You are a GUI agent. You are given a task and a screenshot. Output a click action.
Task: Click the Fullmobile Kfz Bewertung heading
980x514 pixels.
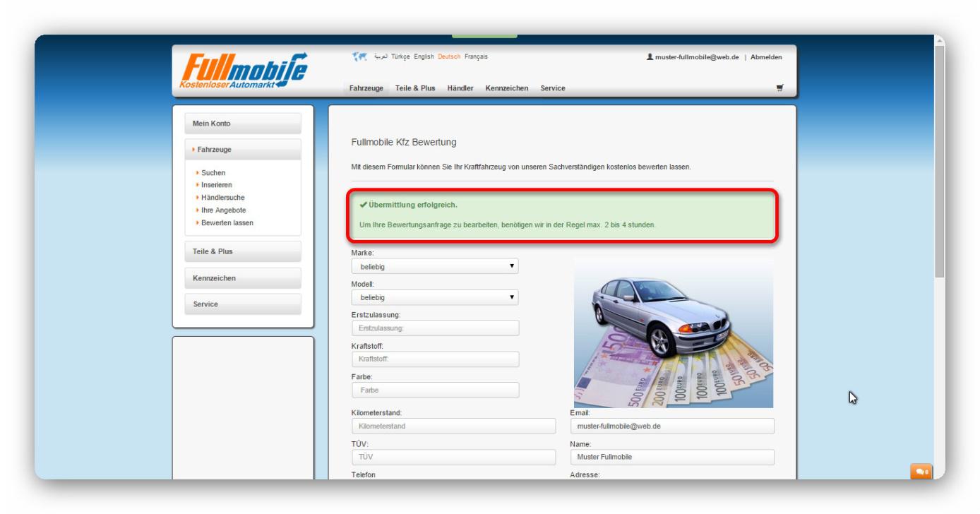click(404, 143)
